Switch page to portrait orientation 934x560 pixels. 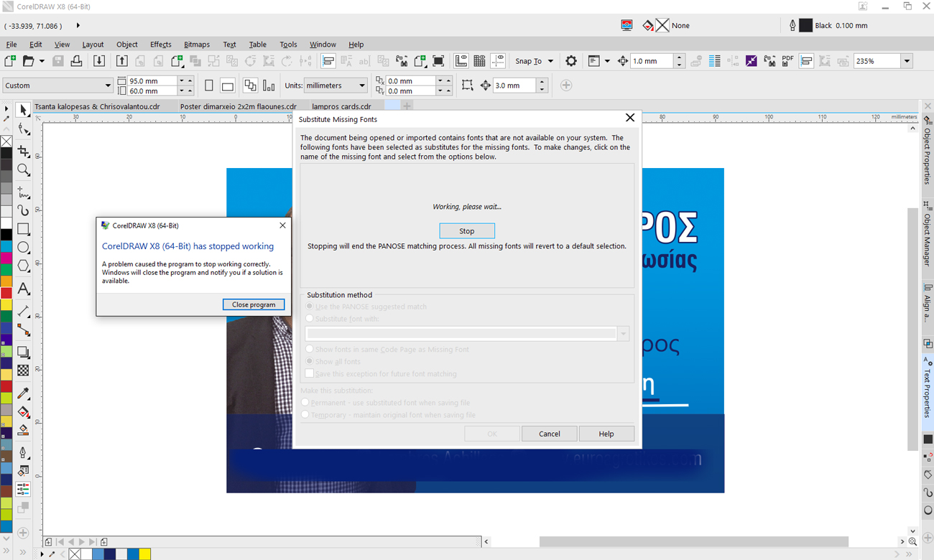(209, 85)
